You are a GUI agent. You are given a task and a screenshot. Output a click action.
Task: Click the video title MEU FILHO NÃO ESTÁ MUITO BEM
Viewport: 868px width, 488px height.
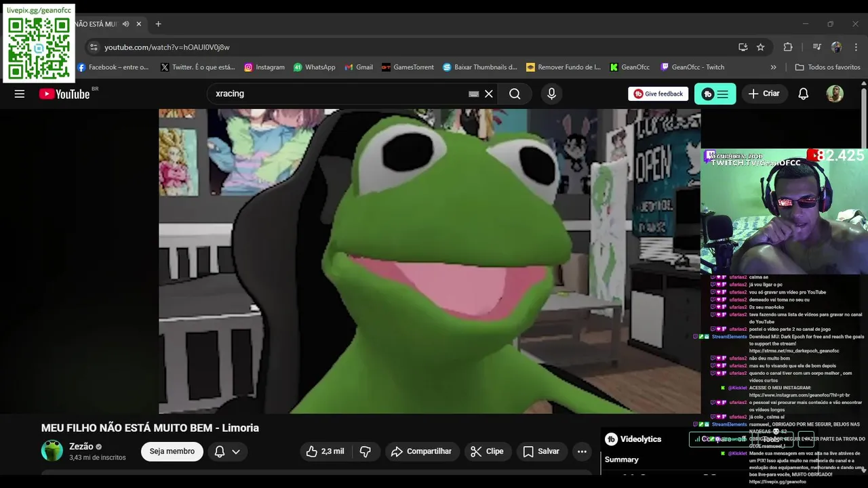click(150, 428)
